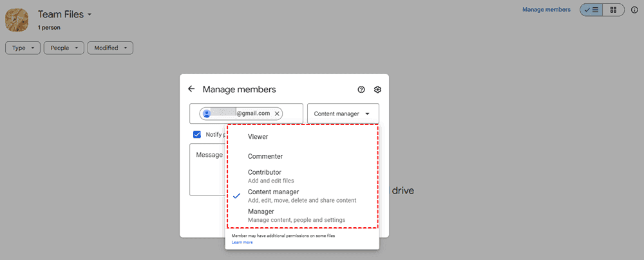Open the help question mark icon
644x260 pixels.
point(361,90)
